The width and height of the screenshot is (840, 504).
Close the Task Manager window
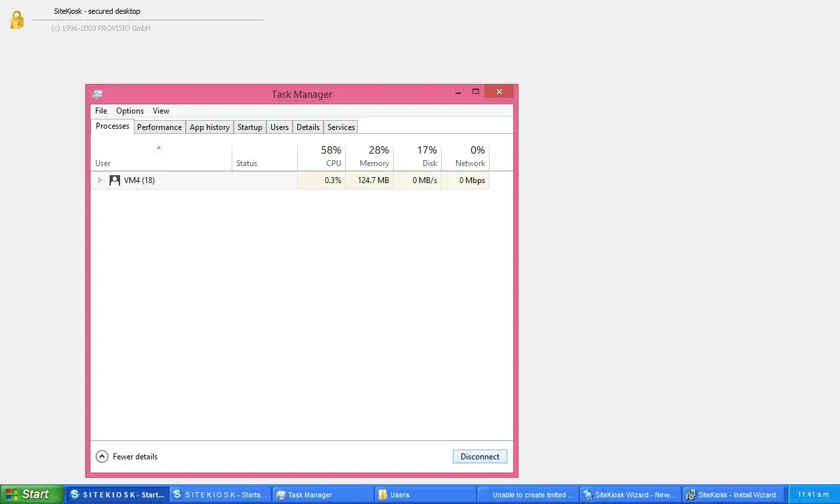499,92
